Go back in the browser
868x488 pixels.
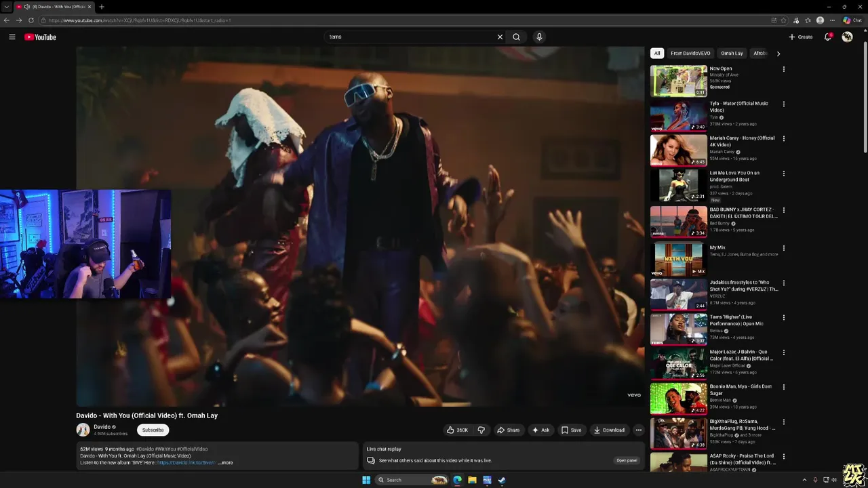[7, 20]
